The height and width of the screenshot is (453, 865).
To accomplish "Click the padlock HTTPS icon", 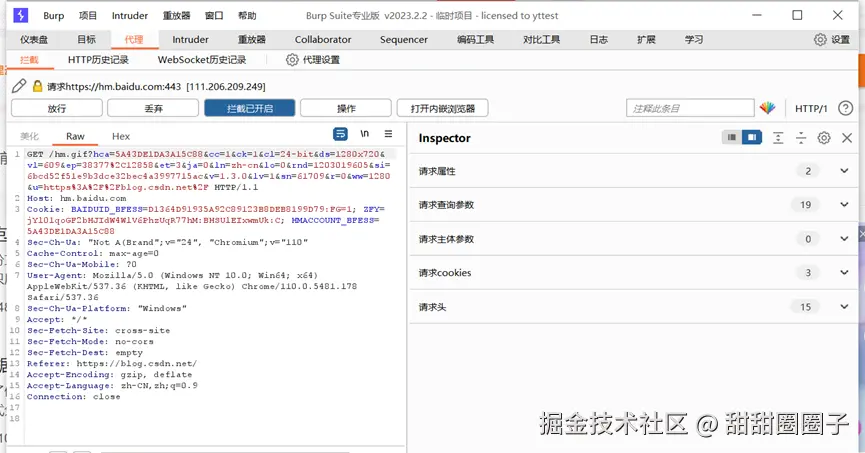I will click(38, 86).
